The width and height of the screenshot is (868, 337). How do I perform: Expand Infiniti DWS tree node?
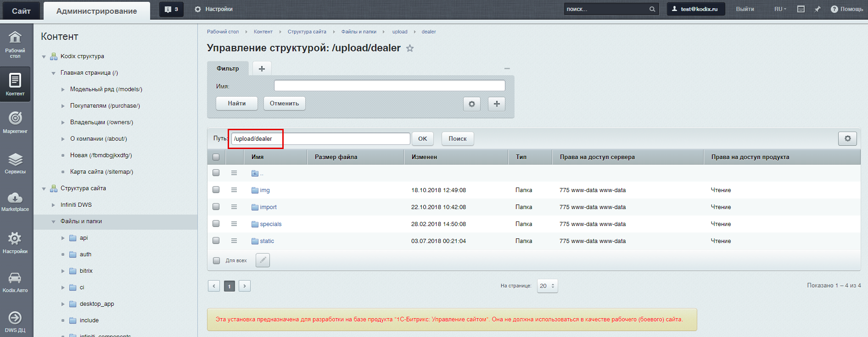click(x=54, y=205)
